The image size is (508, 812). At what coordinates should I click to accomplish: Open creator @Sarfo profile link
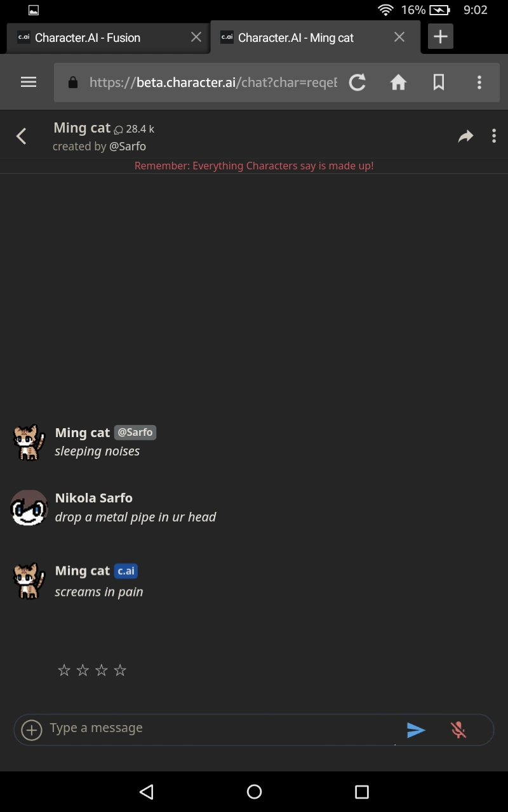coord(128,147)
